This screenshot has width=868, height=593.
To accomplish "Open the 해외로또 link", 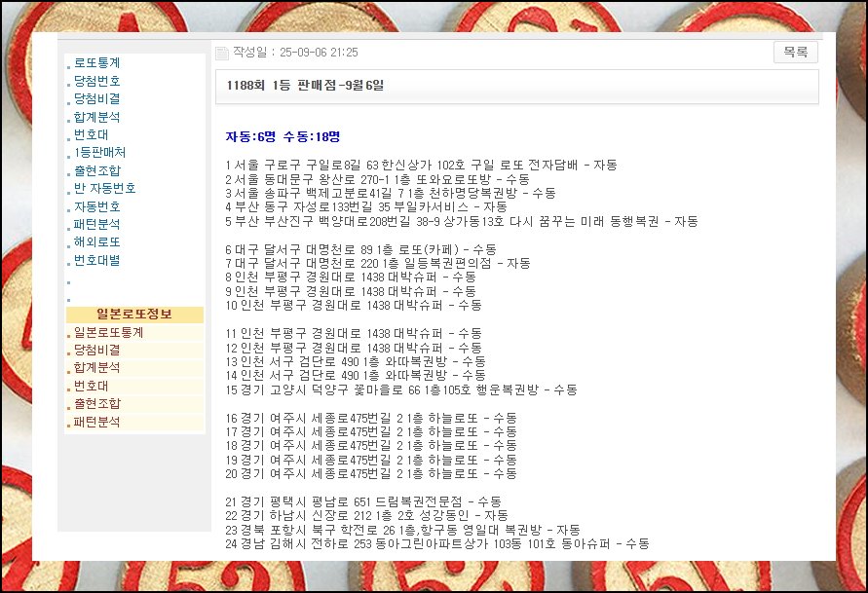I will point(96,241).
